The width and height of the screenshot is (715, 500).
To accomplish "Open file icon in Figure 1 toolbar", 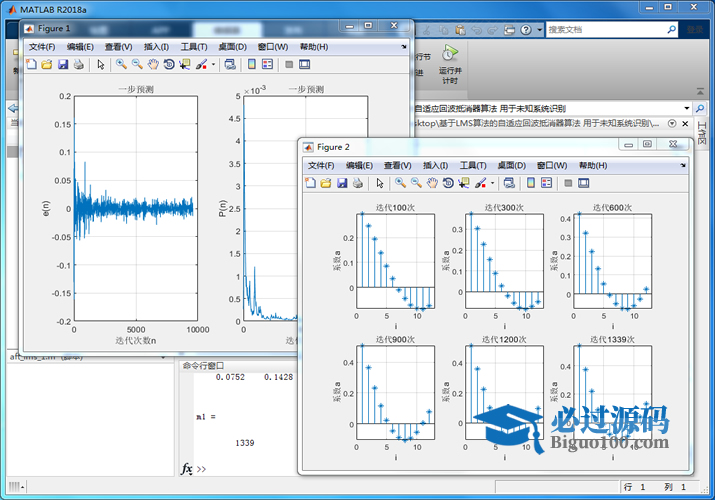I will [x=47, y=64].
